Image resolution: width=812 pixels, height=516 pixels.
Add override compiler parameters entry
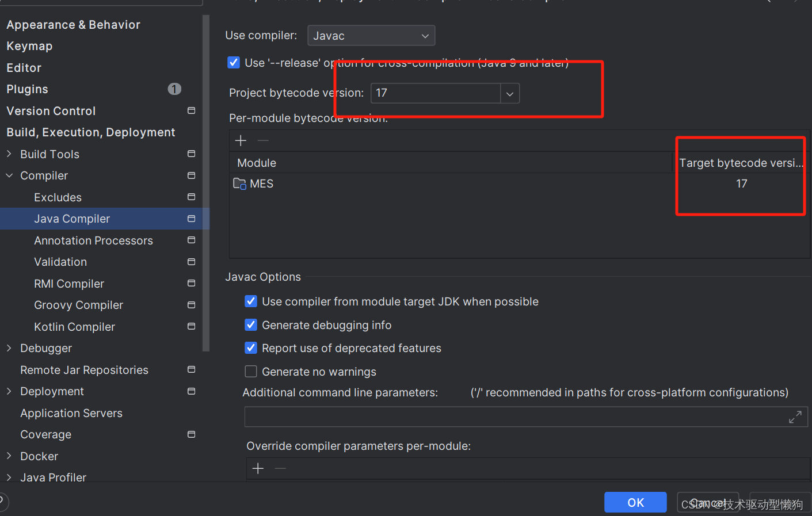click(258, 468)
